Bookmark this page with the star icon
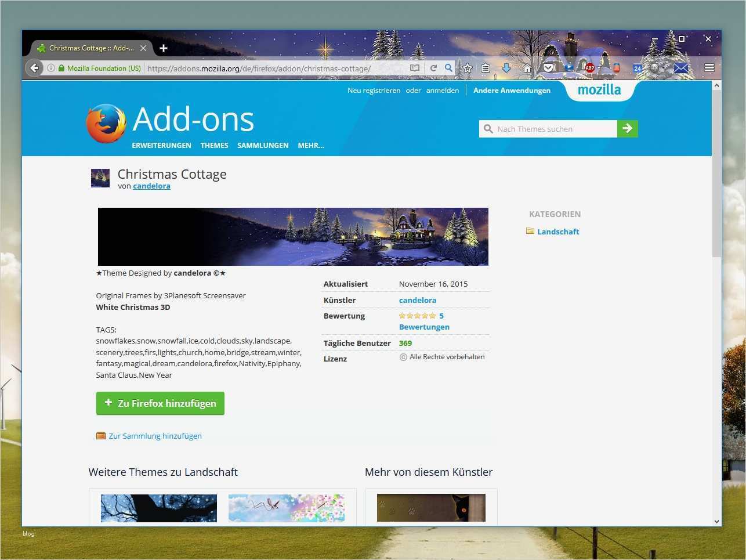 [468, 68]
